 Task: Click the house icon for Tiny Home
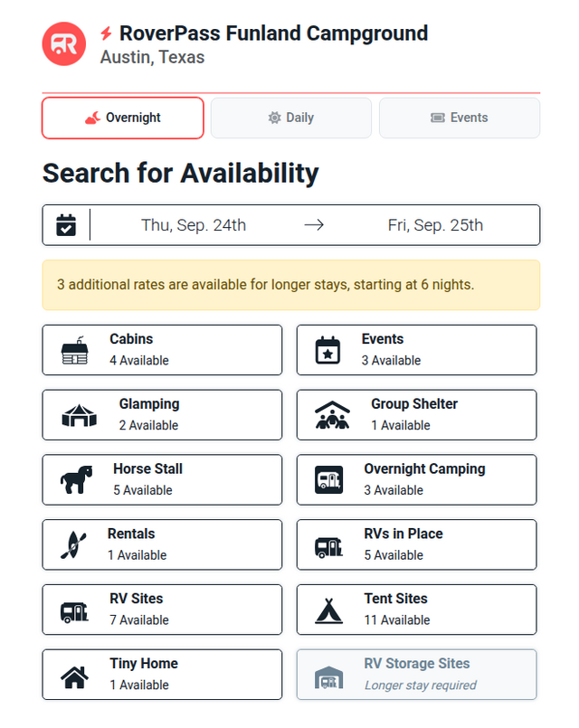[x=75, y=676]
